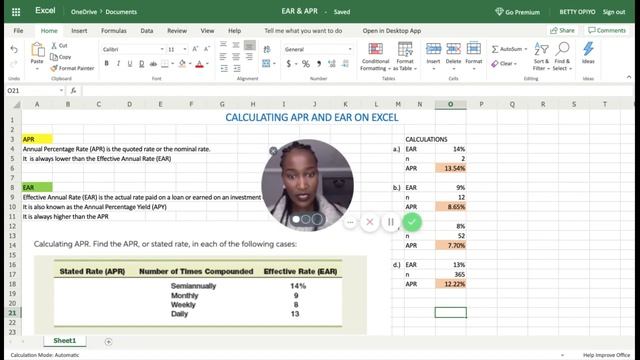Click the Delete cells icon
Screen dimensions: 640x360
pyautogui.click(x=453, y=49)
